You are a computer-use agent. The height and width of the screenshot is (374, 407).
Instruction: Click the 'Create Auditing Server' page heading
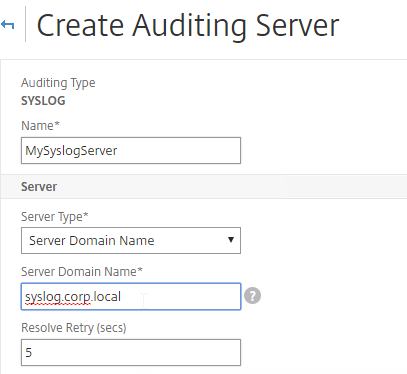pos(188,25)
